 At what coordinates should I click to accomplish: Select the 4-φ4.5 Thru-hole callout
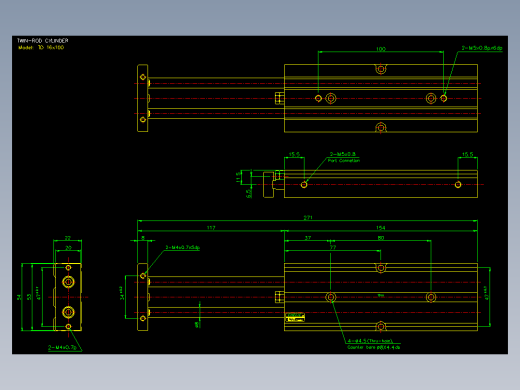click(370, 341)
